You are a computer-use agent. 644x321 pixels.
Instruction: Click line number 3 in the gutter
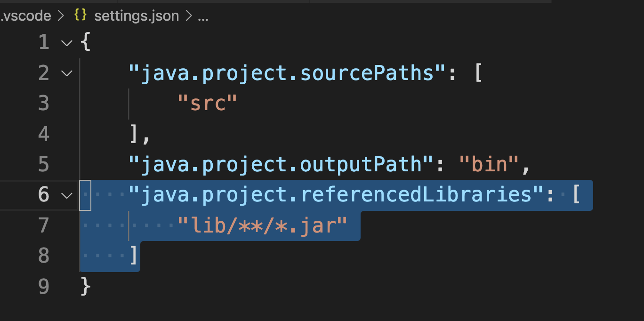click(43, 104)
